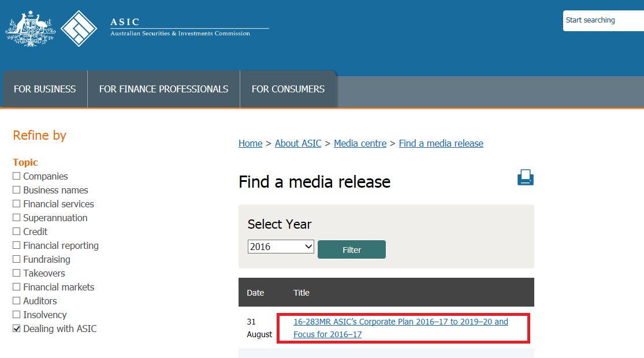
Task: Click the 31 August date cell
Action: tap(259, 328)
